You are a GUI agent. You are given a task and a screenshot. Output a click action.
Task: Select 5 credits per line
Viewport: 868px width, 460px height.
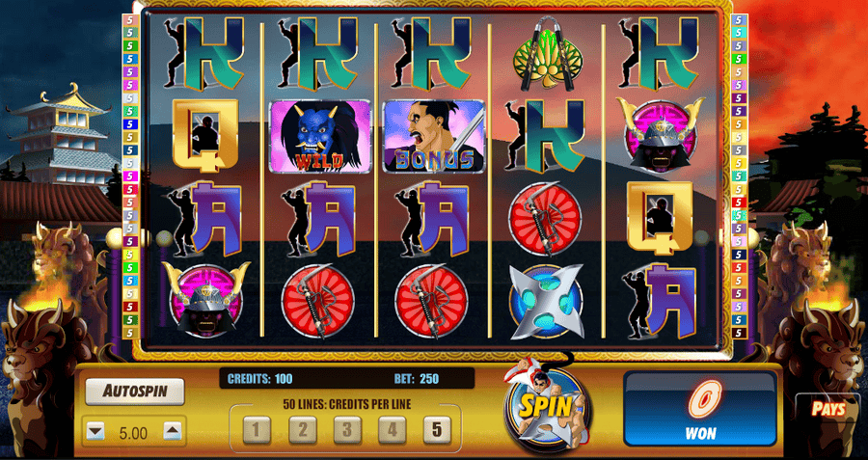[x=437, y=429]
